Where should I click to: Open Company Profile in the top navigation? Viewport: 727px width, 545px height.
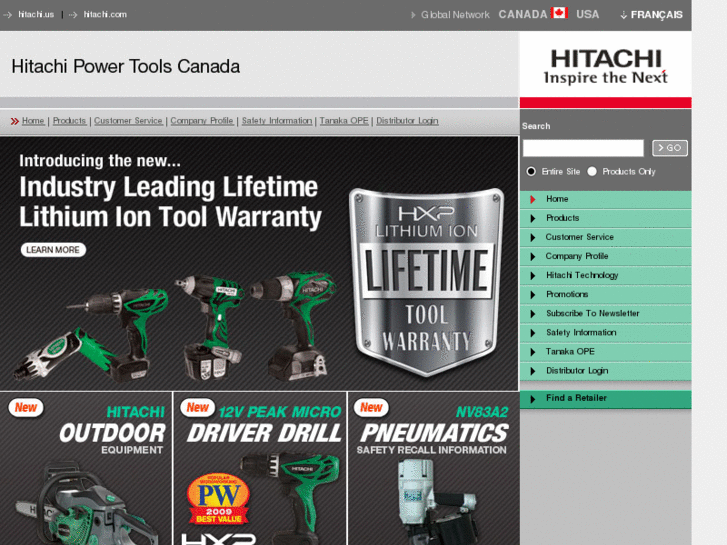[x=202, y=121]
